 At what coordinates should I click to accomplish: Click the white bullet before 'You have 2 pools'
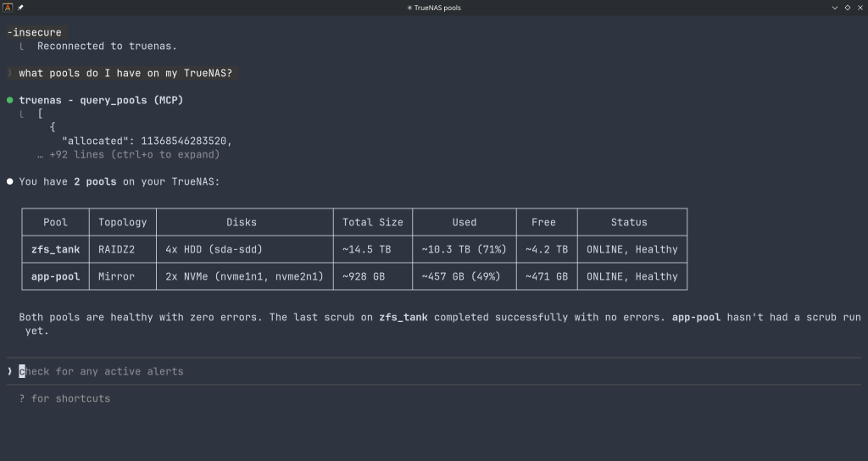point(10,181)
